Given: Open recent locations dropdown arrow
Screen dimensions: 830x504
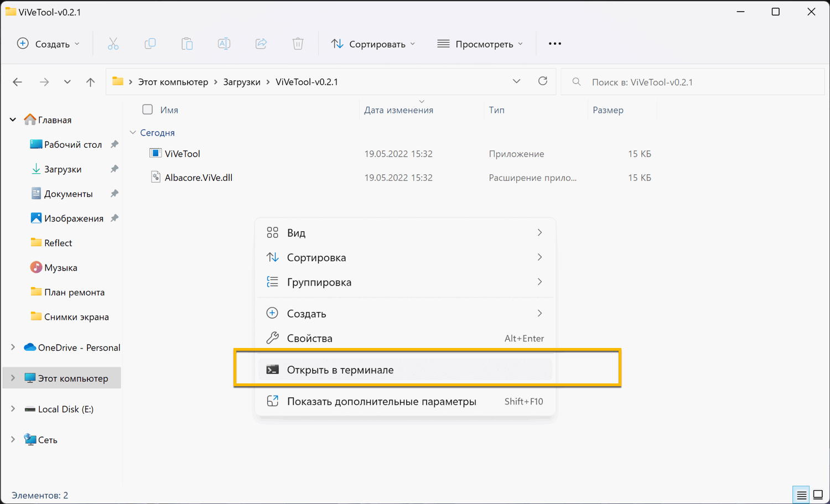Looking at the screenshot, I should tap(68, 82).
